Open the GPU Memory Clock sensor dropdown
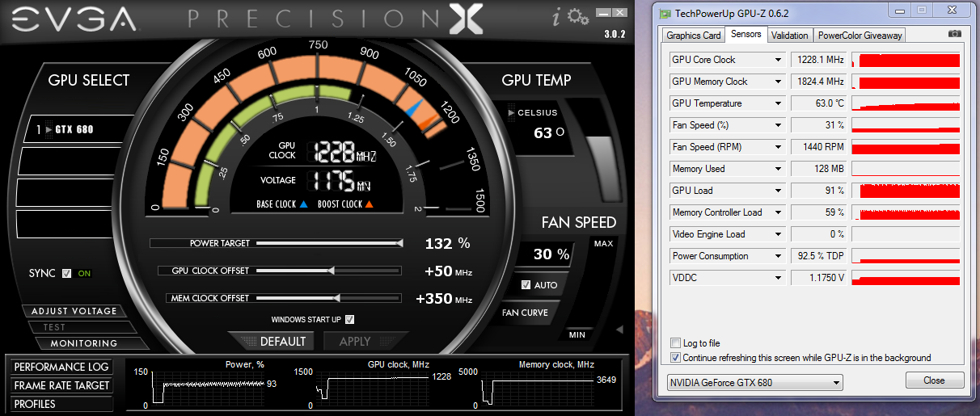This screenshot has height=416, width=980. (x=778, y=82)
